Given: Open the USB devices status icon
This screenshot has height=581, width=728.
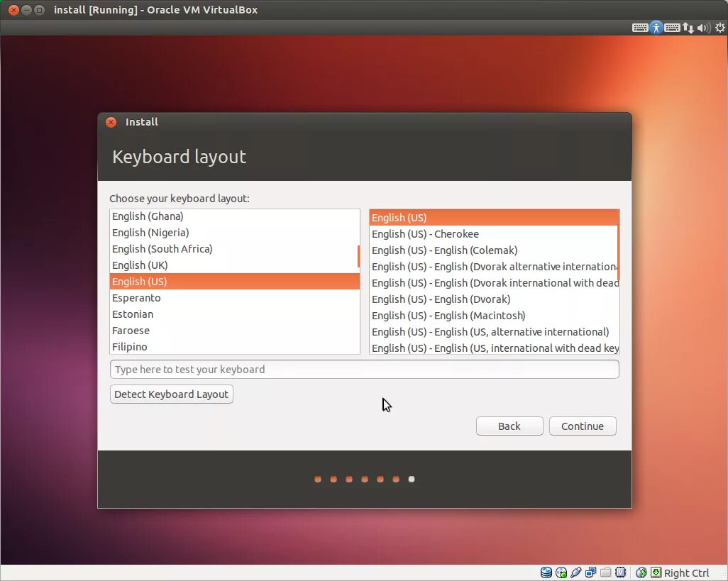Looking at the screenshot, I should pos(575,572).
